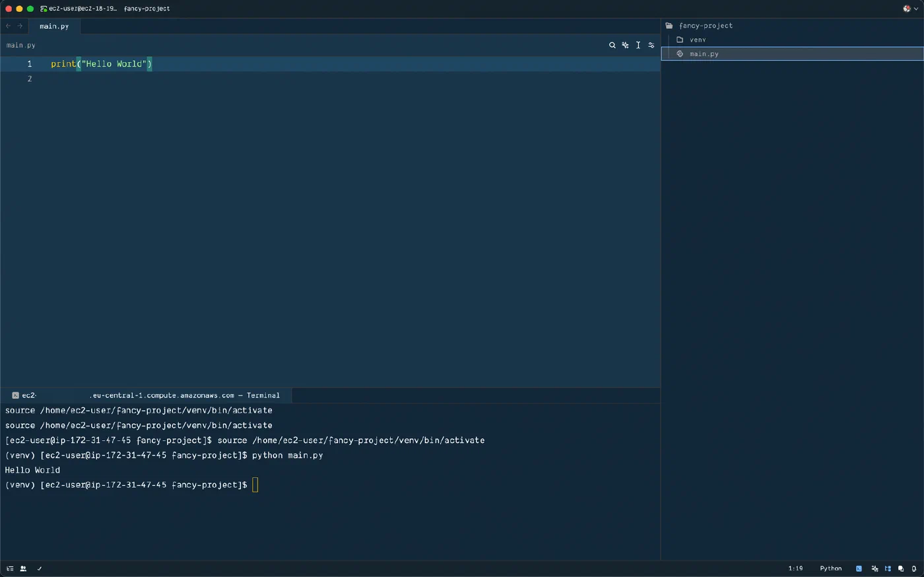Click 'python main.py' command in terminal
This screenshot has width=924, height=577.
coord(287,456)
